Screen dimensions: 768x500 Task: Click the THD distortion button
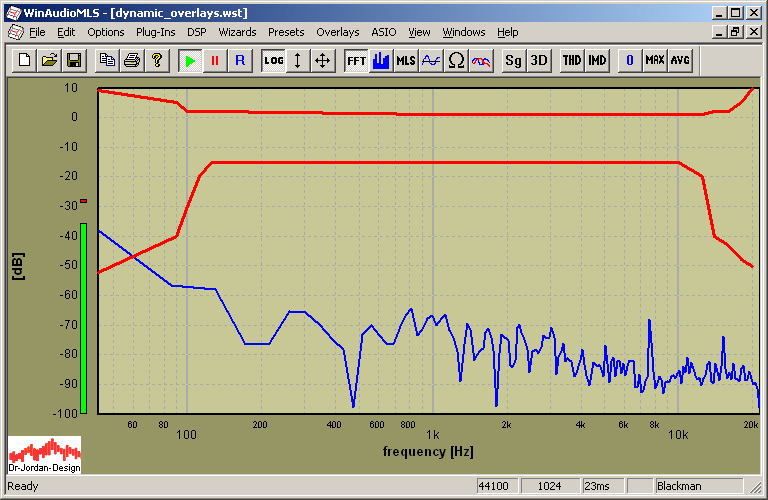(572, 60)
